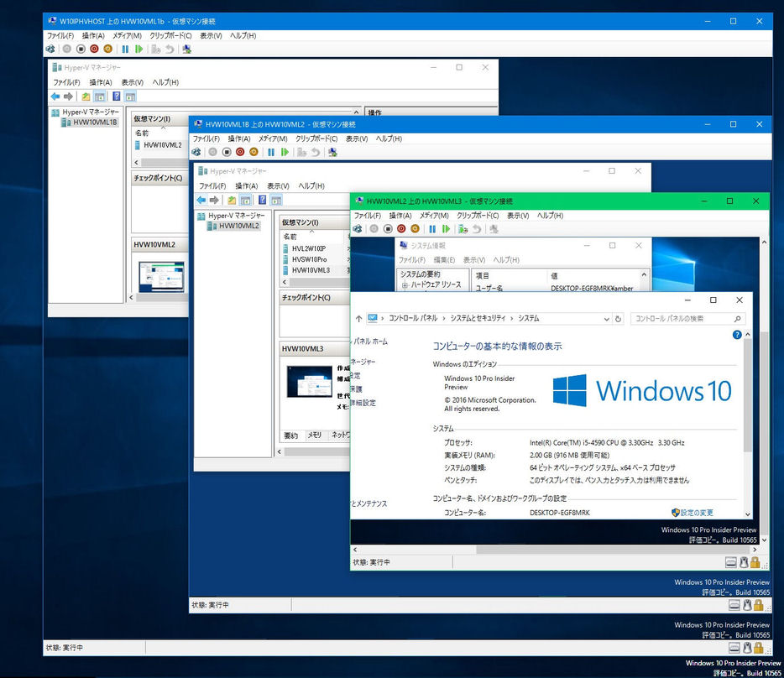This screenshot has height=678, width=784.
Task: Open 操作(A) menu of HVW10VML3 connection window
Action: click(x=400, y=216)
